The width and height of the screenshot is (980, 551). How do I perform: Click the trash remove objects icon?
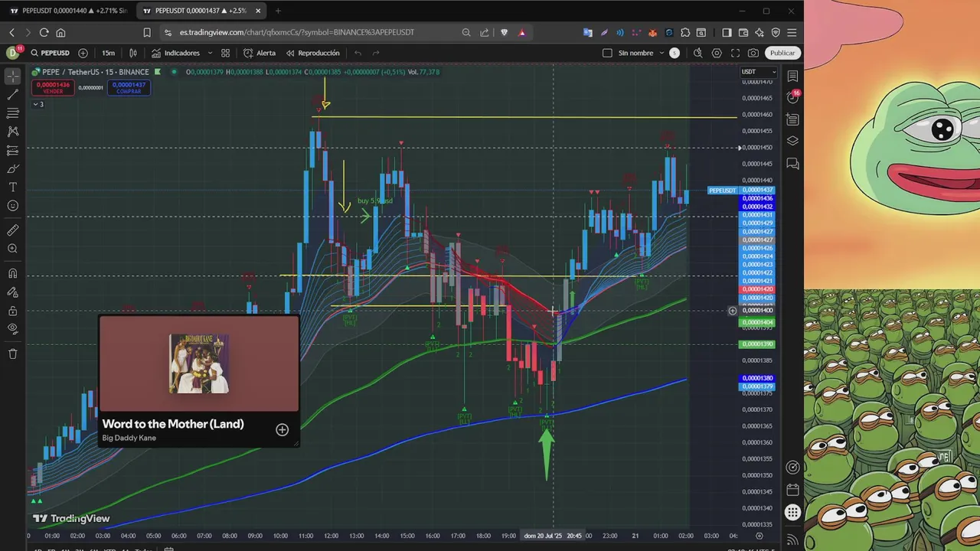13,354
